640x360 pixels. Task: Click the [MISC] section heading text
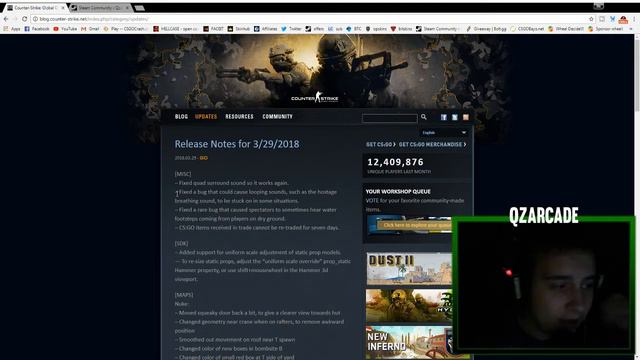pos(182,174)
